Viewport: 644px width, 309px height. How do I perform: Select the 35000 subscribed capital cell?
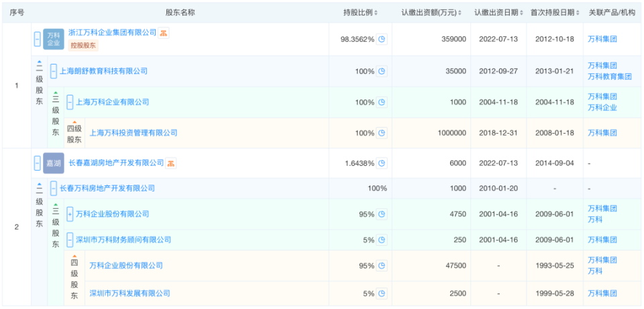(x=455, y=71)
